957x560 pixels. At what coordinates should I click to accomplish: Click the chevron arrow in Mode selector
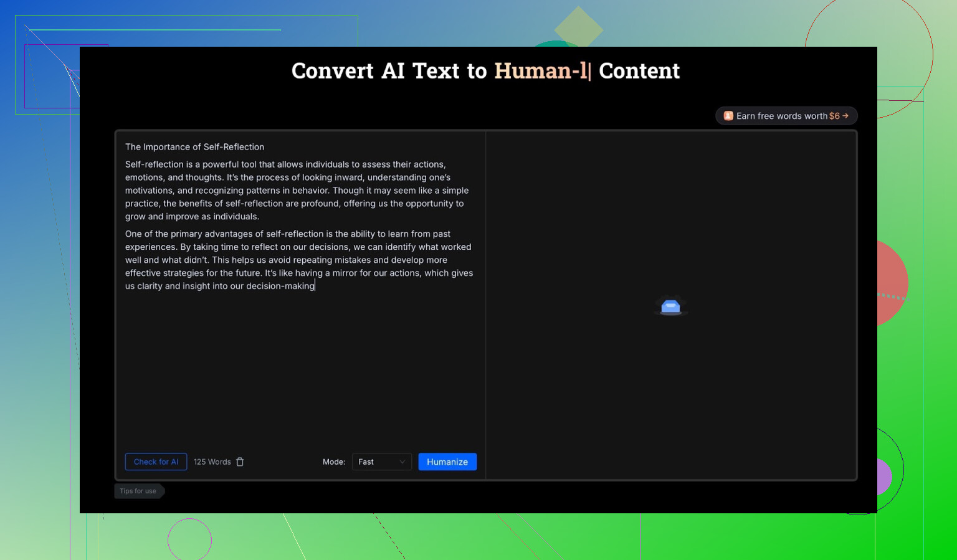pyautogui.click(x=402, y=462)
